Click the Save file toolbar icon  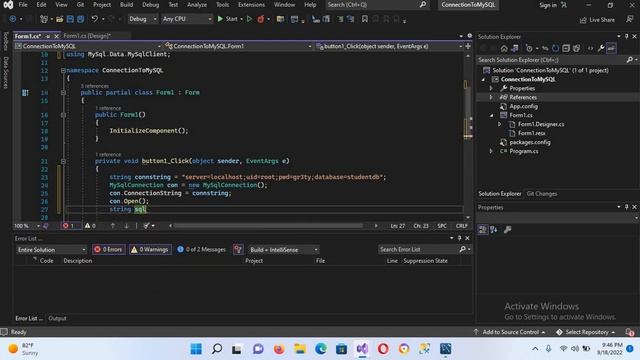point(70,19)
